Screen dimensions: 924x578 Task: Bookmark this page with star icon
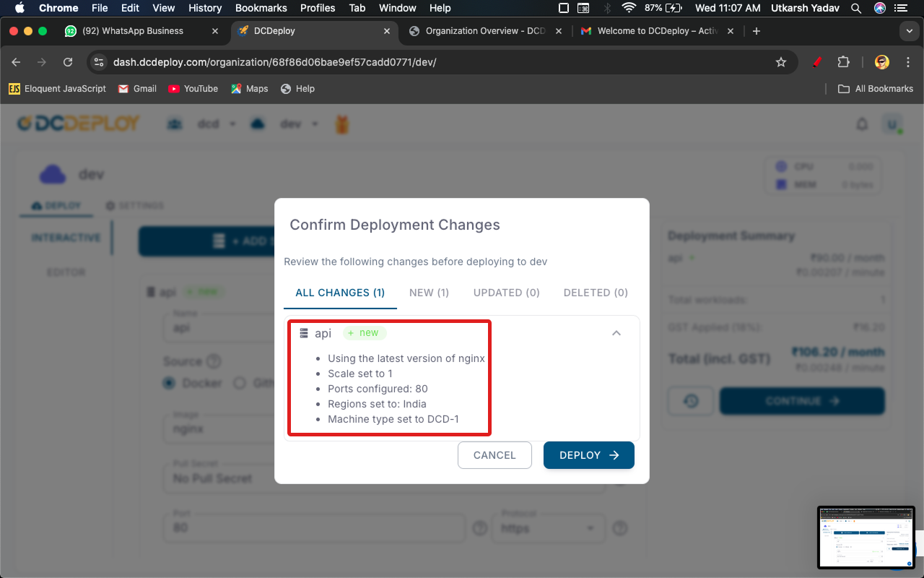click(781, 62)
